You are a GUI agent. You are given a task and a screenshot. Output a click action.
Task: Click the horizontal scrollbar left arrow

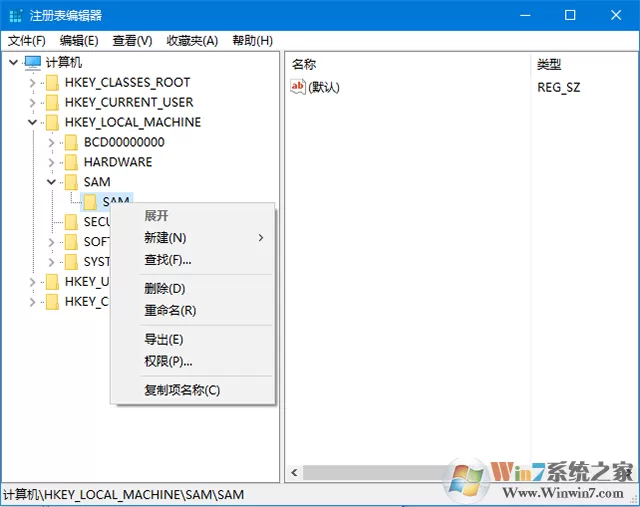[294, 473]
